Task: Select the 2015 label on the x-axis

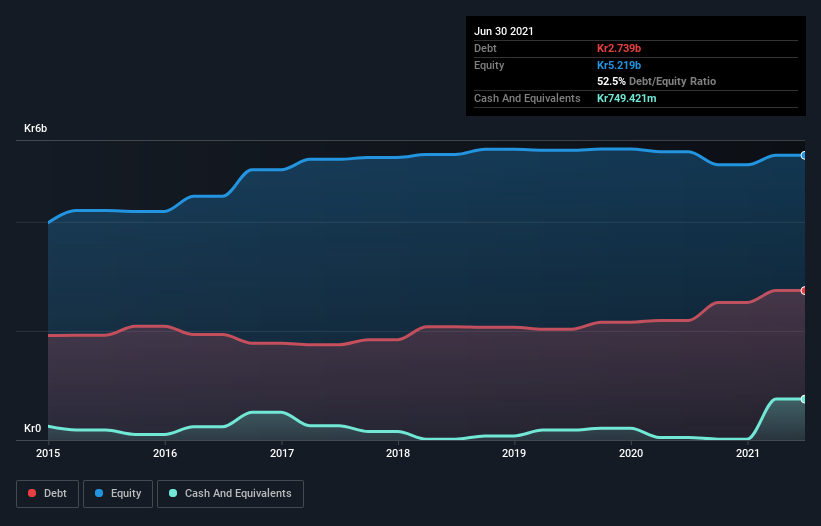Action: (48, 453)
